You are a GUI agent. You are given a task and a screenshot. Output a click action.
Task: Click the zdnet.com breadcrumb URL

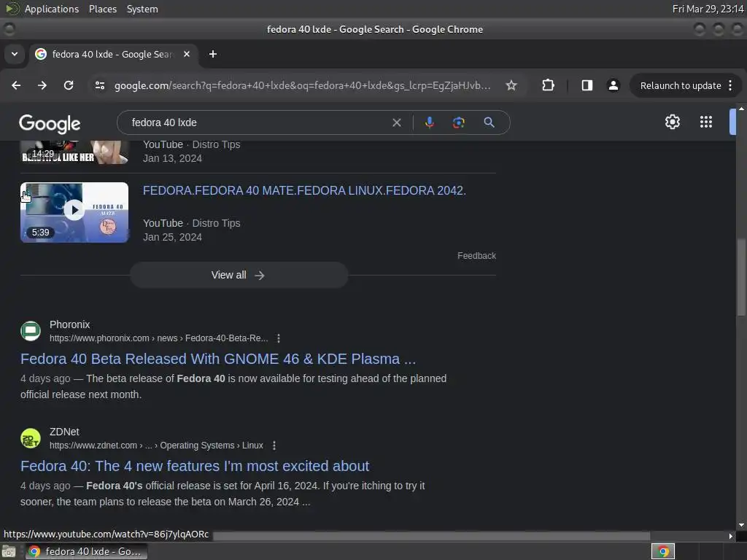[156, 446]
